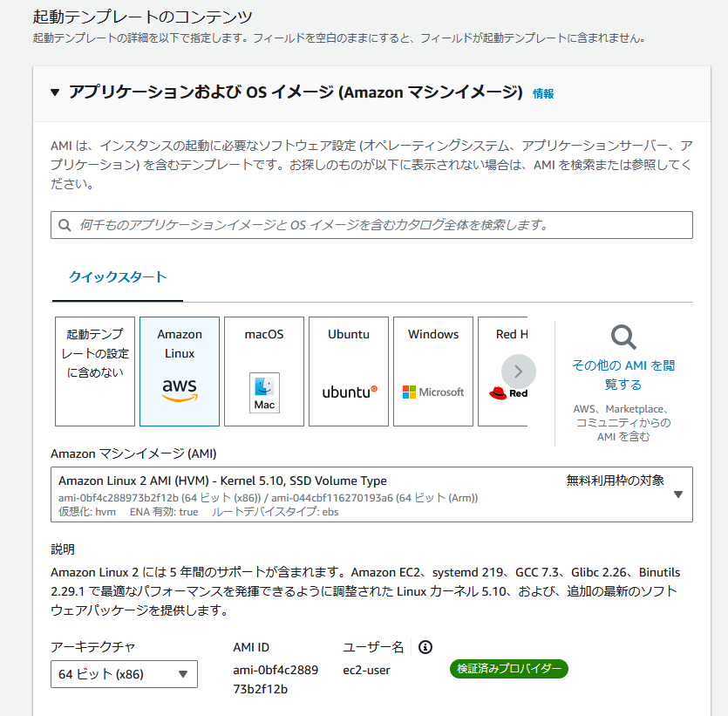
Task: Open the アーキテクチャ 64 ビット (x86) dropdown
Action: point(124,674)
